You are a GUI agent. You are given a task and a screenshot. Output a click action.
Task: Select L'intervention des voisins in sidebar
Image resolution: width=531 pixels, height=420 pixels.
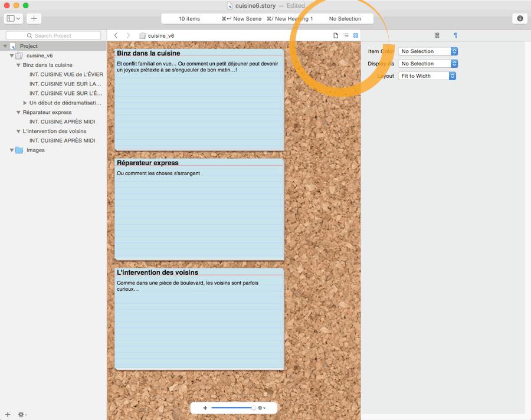tap(54, 131)
